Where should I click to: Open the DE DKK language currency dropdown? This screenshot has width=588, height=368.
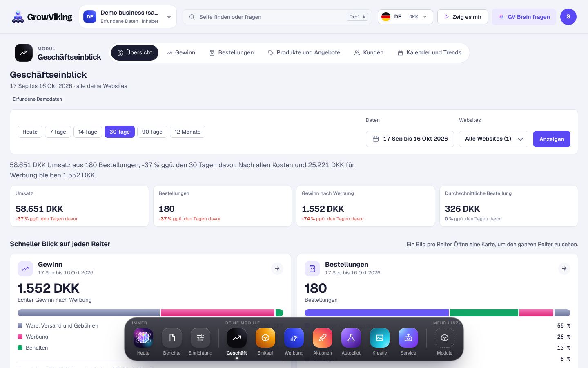[x=405, y=17]
